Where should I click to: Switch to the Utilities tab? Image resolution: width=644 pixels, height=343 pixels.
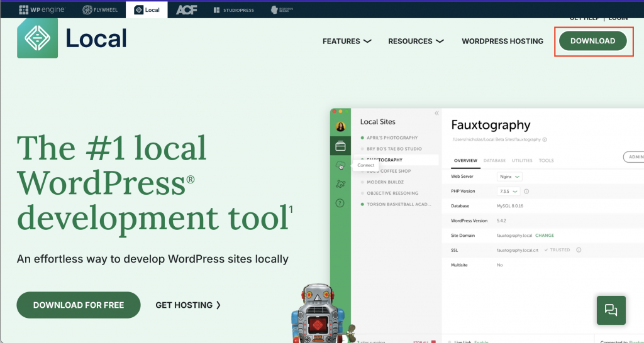[x=522, y=160]
